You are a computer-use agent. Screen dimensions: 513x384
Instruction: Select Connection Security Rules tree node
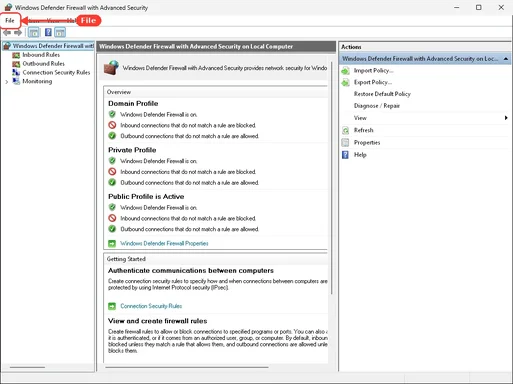[56, 72]
